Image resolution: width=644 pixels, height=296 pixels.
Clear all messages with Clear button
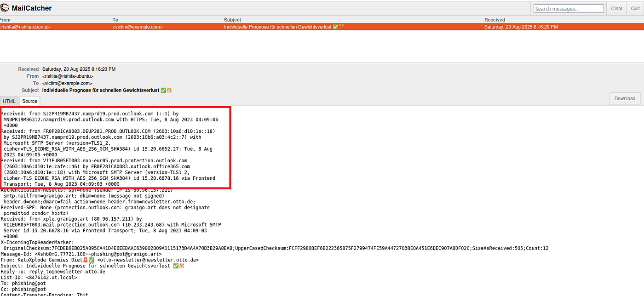coord(616,9)
